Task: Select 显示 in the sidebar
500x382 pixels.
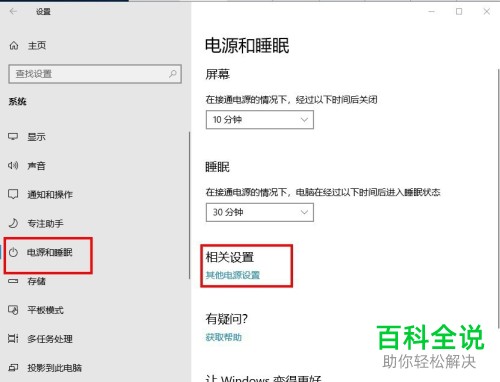Action: point(36,137)
